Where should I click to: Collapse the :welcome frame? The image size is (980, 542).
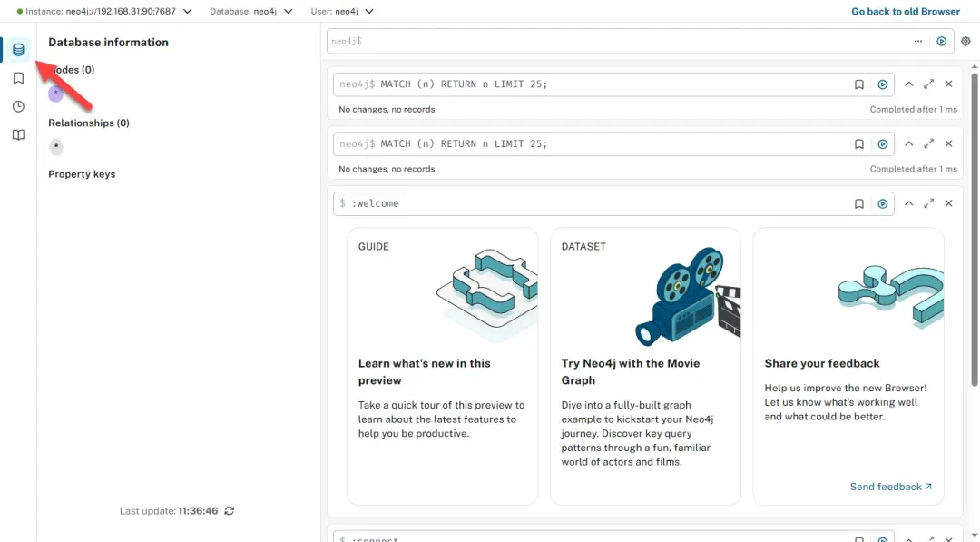click(908, 203)
